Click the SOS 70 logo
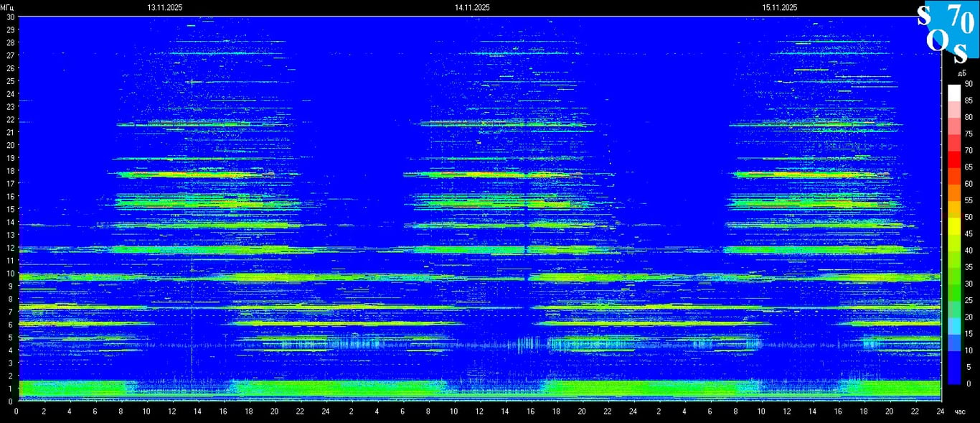 (x=946, y=32)
